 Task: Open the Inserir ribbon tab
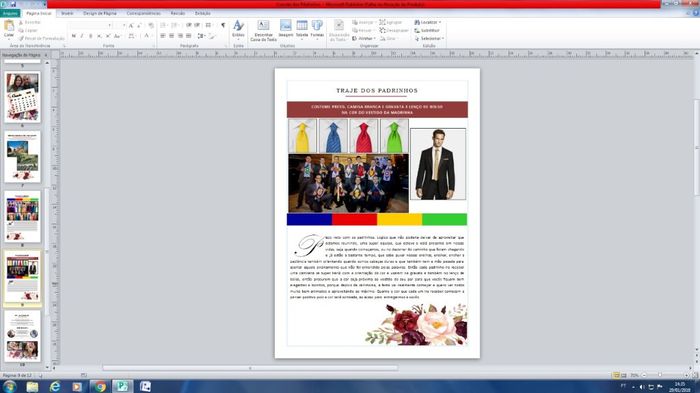(67, 13)
